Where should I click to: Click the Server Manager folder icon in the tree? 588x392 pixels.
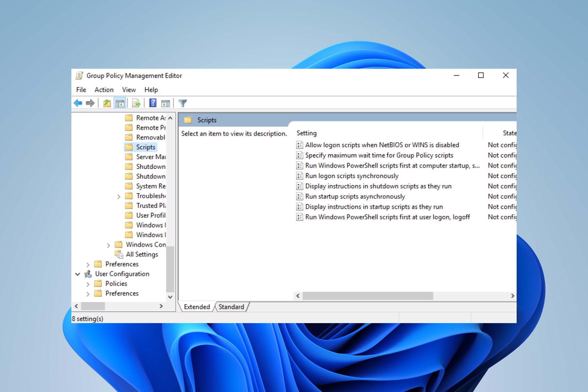pos(129,157)
